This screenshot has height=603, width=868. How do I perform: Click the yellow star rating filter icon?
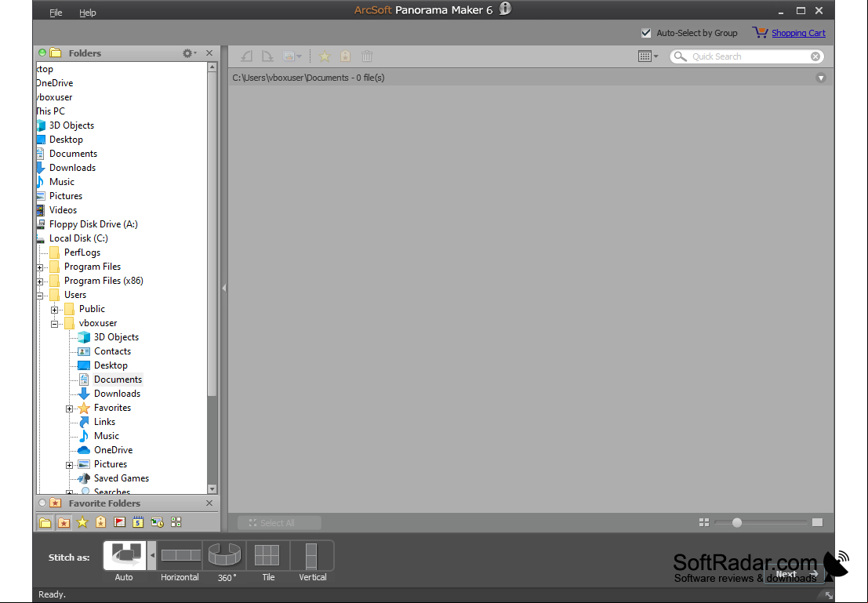click(x=82, y=522)
